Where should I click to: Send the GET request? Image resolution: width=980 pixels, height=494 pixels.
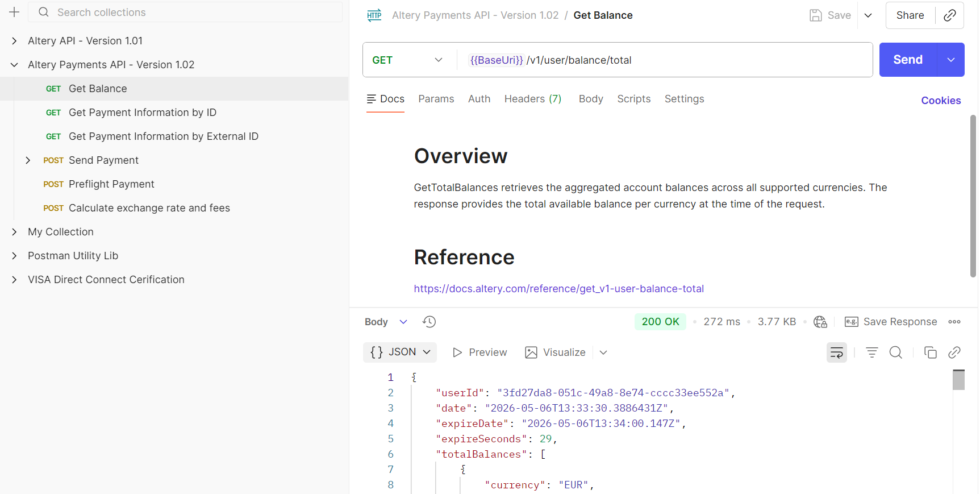[908, 60]
